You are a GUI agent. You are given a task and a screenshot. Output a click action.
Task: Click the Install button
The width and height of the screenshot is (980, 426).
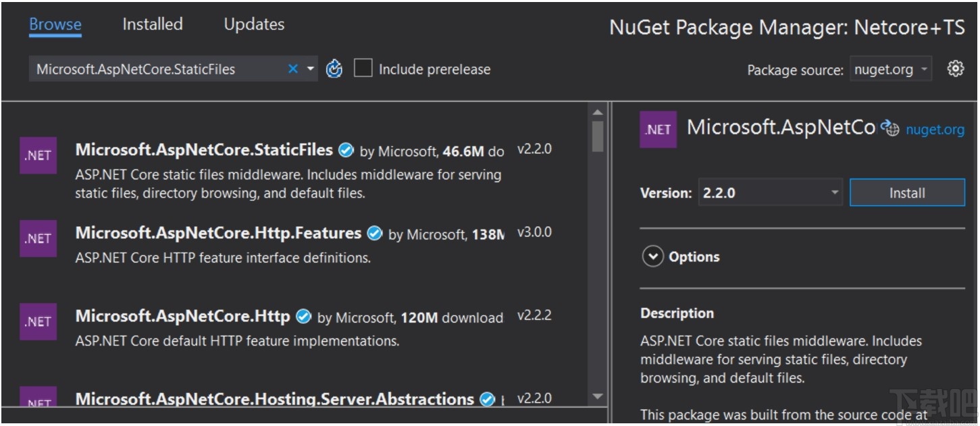[907, 192]
